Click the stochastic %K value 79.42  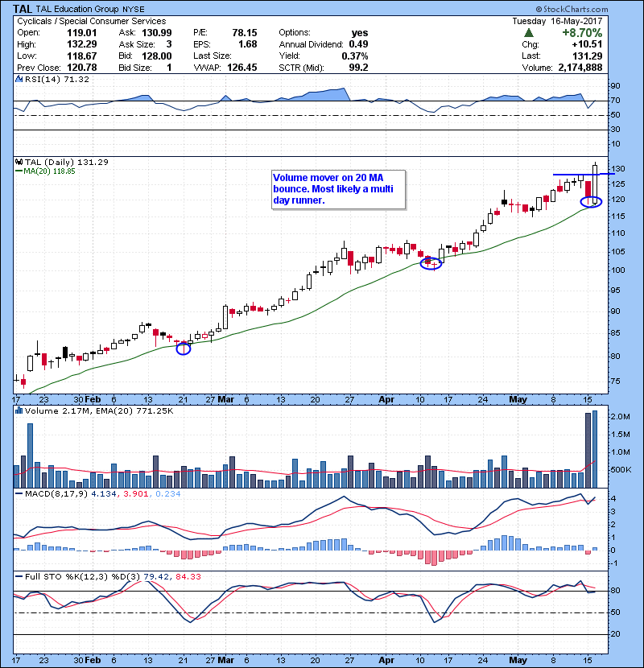click(x=156, y=576)
